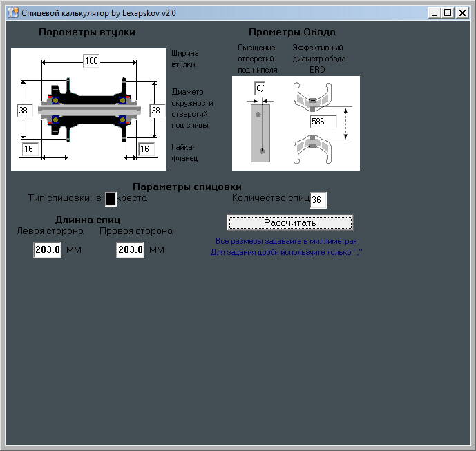Click the Левая сторона spoke length result
The image size is (476, 451).
pos(47,250)
